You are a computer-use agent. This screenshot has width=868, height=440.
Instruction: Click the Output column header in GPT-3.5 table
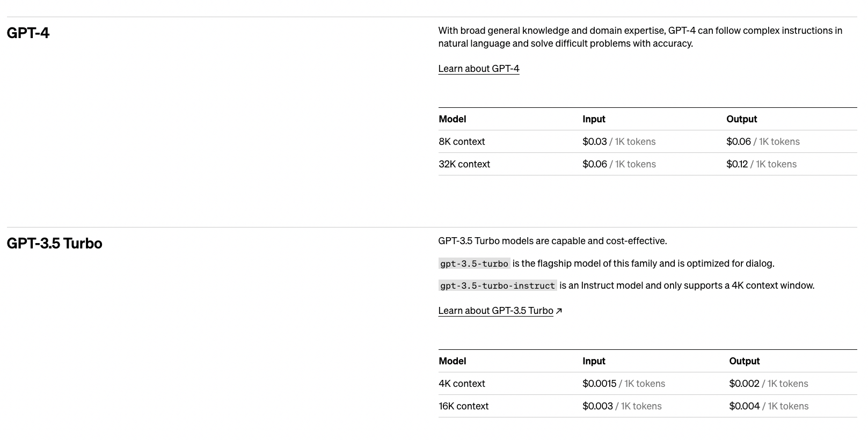click(744, 361)
